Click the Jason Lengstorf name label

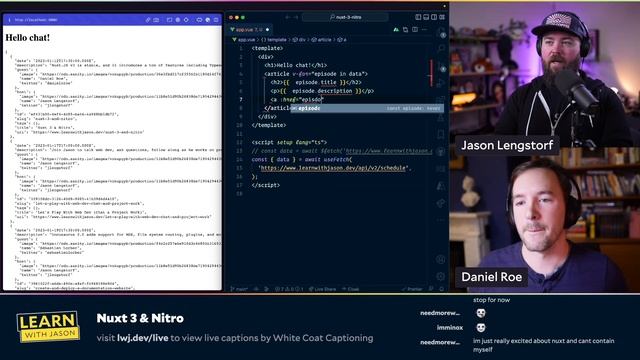507,145
